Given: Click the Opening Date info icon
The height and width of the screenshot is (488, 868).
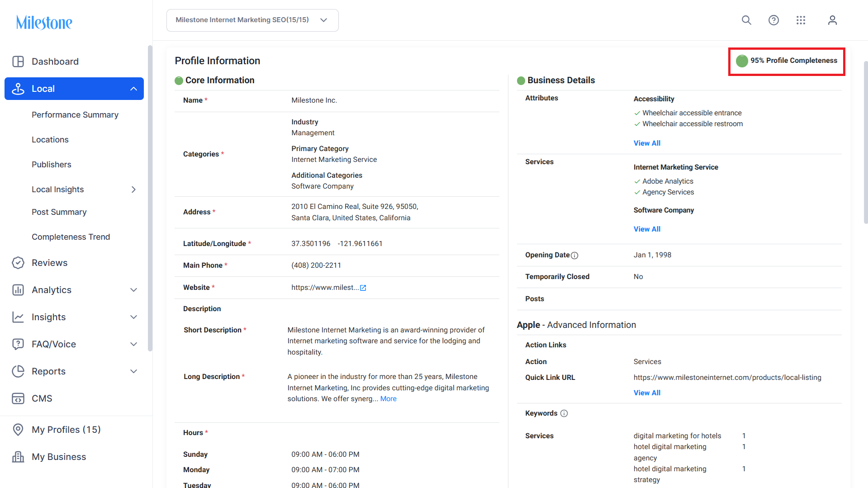Looking at the screenshot, I should [574, 256].
